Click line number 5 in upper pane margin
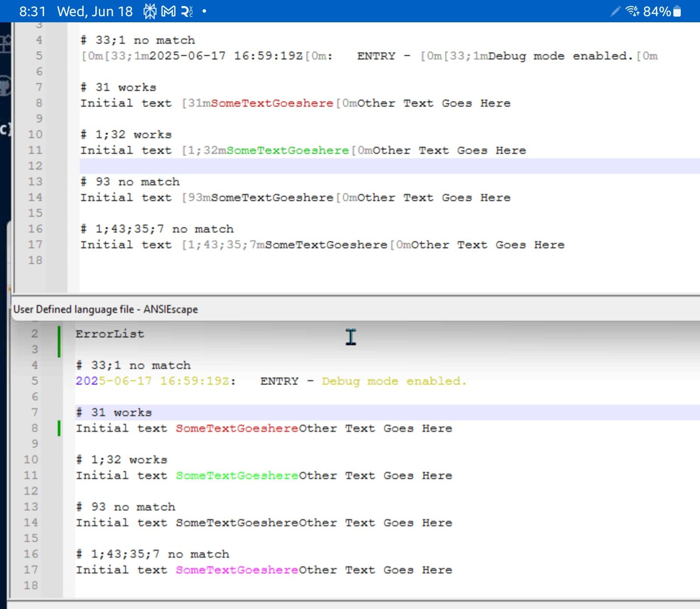This screenshot has width=700, height=609. [39, 56]
